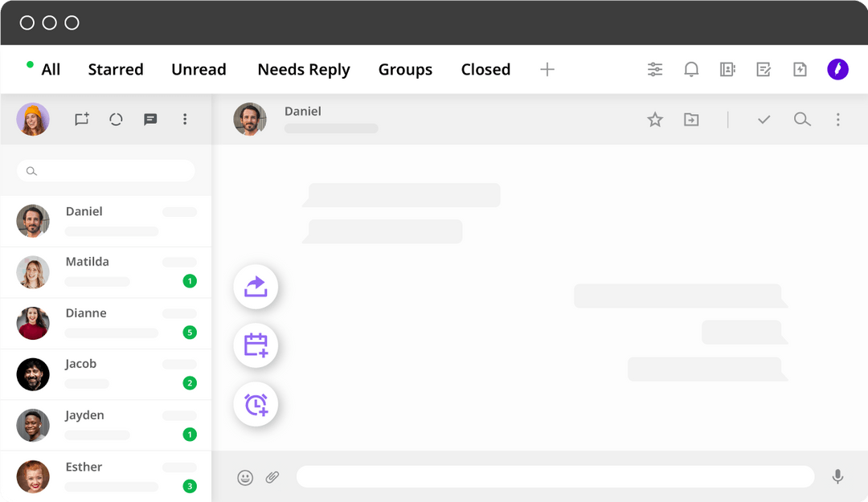Click Esther's unread badge showing 3

click(x=190, y=487)
